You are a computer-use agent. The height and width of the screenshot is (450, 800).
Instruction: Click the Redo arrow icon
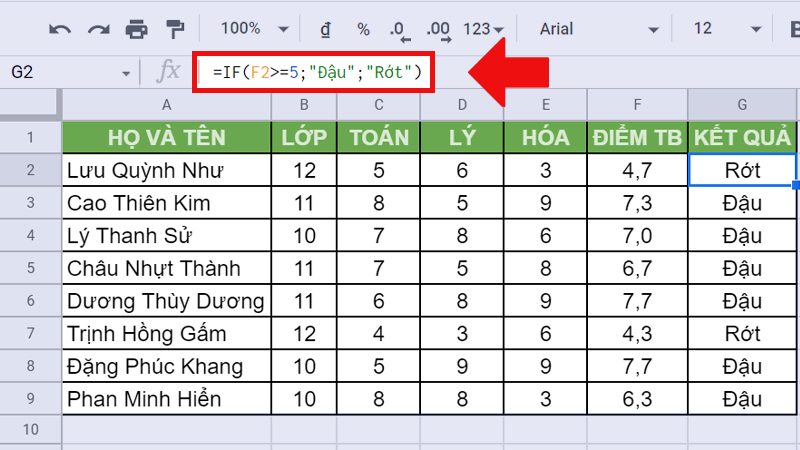98,29
